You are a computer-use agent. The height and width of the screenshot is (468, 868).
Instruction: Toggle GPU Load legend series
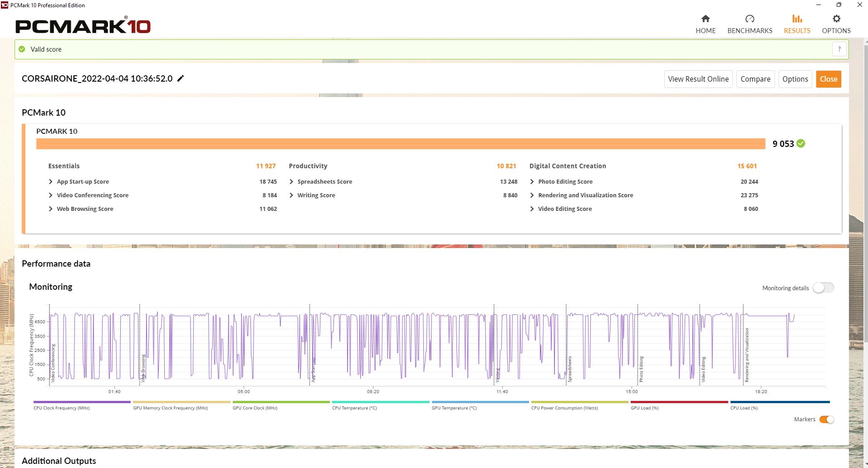pyautogui.click(x=679, y=405)
